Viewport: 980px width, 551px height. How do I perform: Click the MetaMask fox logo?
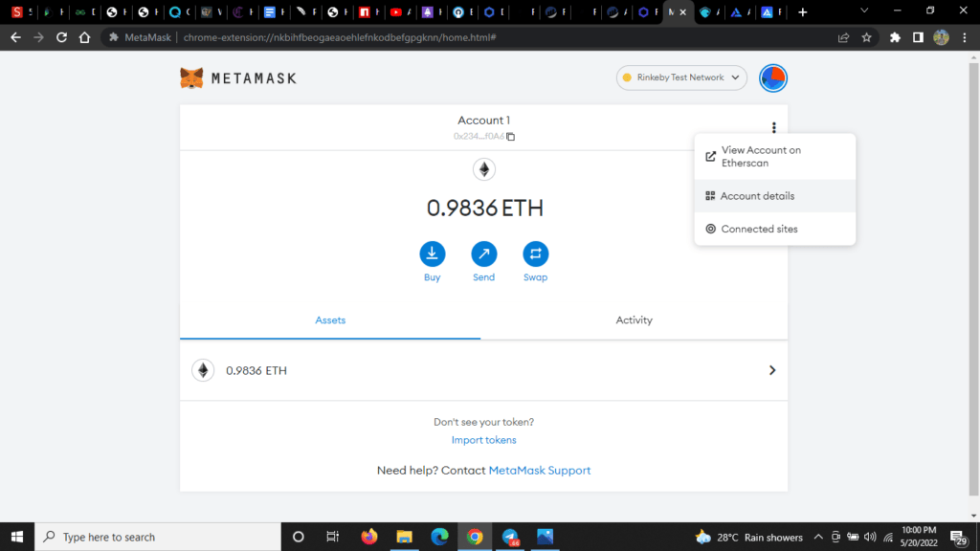pos(191,78)
